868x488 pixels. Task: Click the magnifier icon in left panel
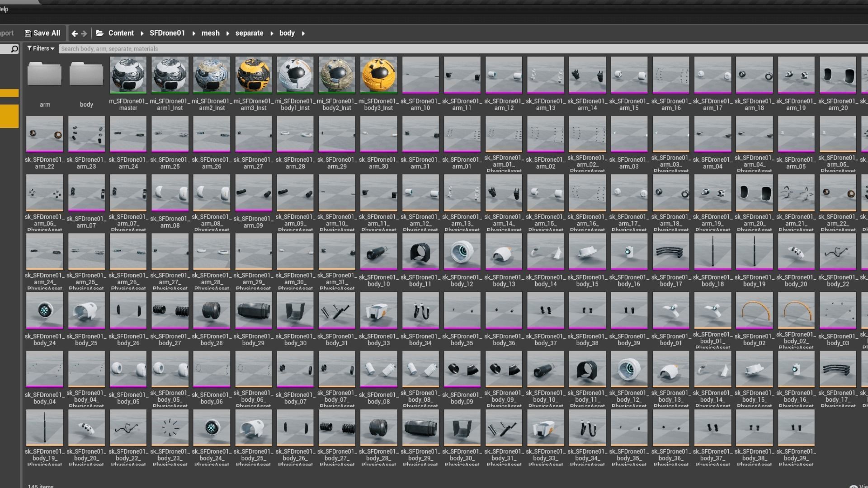pyautogui.click(x=14, y=49)
